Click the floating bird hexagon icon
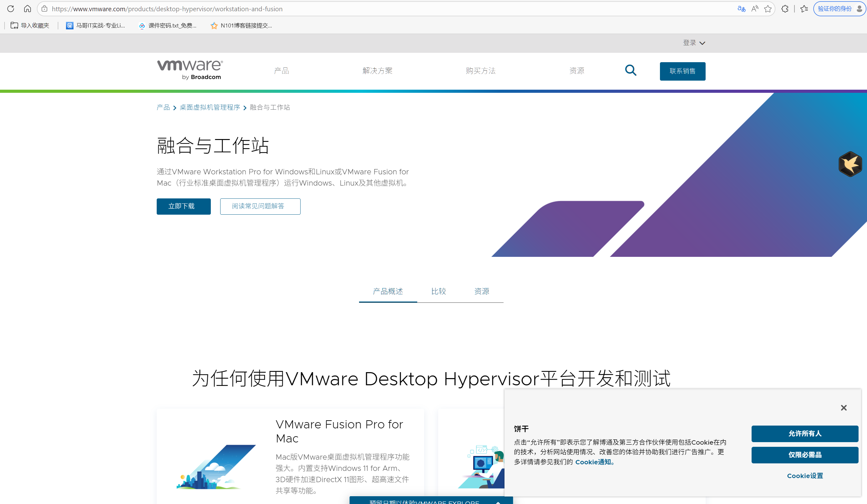 coord(850,164)
